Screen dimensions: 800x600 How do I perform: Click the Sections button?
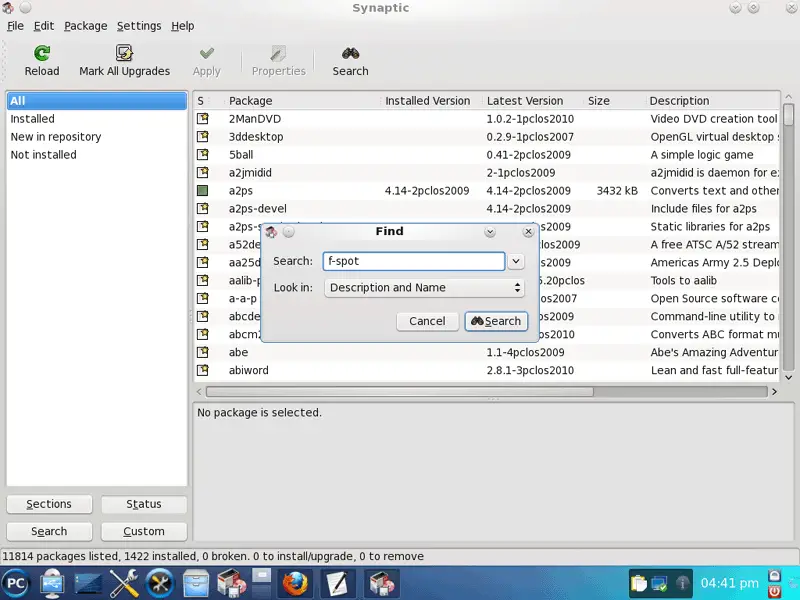pos(49,504)
